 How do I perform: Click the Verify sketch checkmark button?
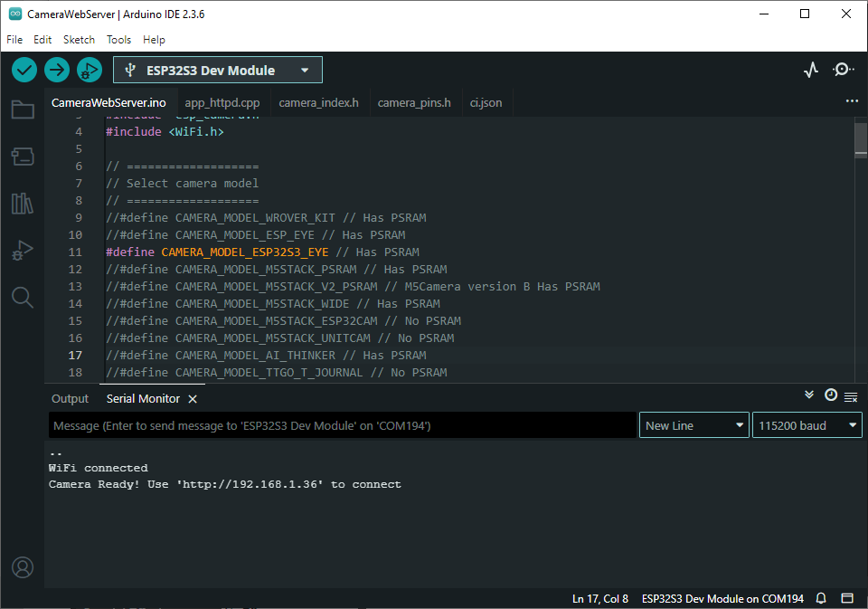tap(24, 71)
